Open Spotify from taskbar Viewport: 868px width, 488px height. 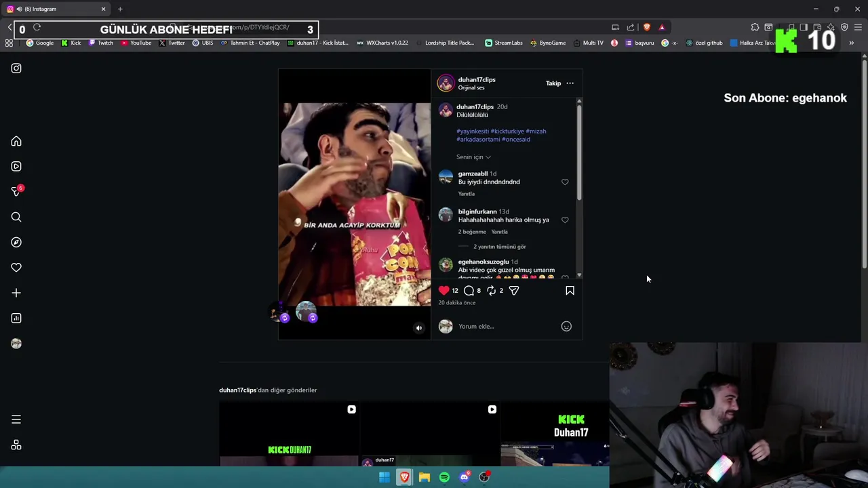[444, 477]
